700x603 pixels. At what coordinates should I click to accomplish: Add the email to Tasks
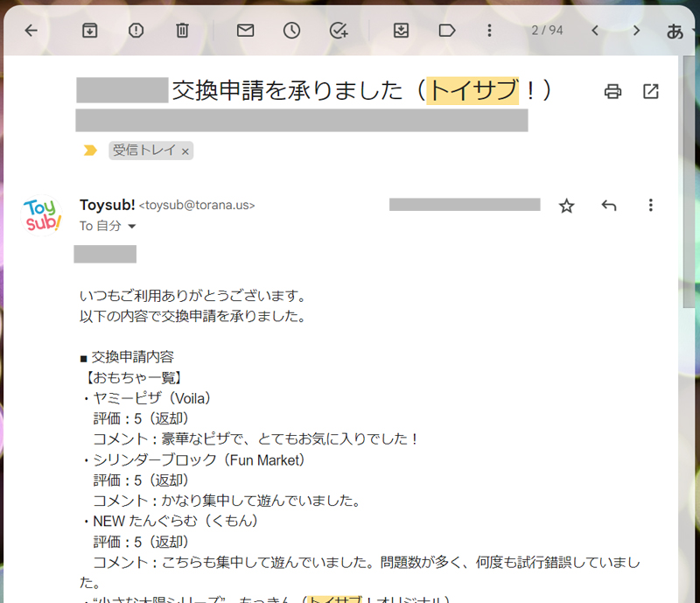click(x=339, y=31)
